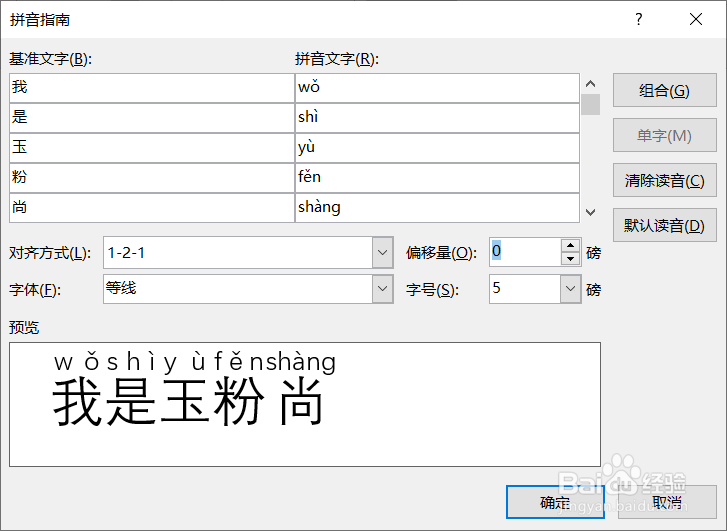
Task: Click the 字号(S) label
Action: [x=433, y=290]
